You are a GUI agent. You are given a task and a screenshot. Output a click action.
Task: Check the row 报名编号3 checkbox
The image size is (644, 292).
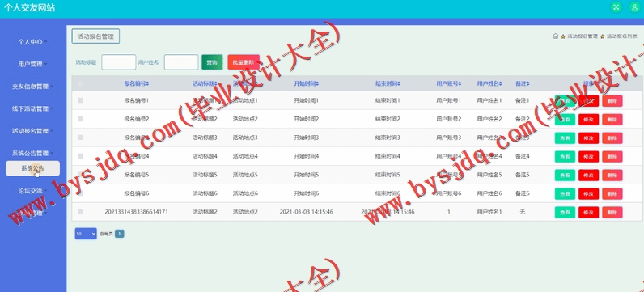pyautogui.click(x=81, y=138)
